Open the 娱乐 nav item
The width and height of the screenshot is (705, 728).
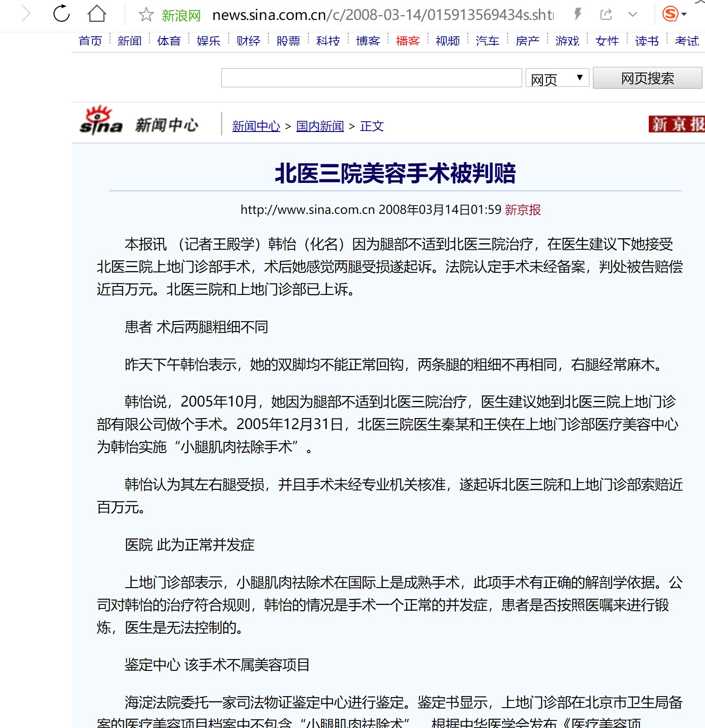coord(209,41)
